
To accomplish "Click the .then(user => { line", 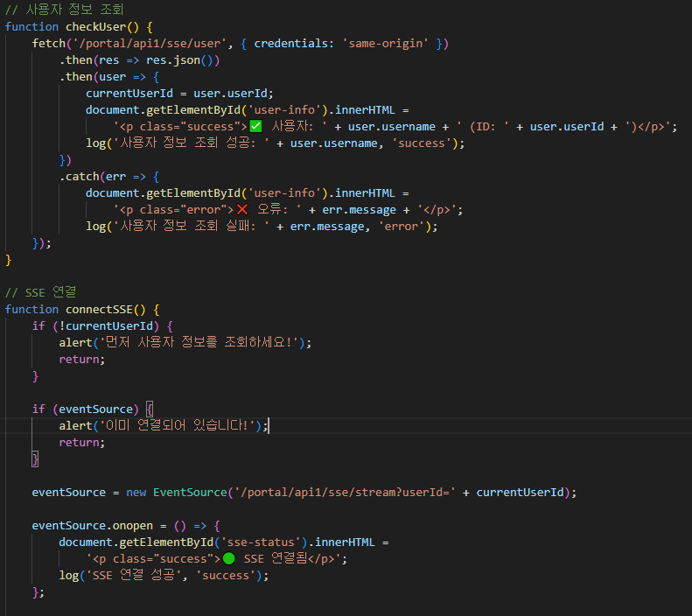I will (109, 77).
